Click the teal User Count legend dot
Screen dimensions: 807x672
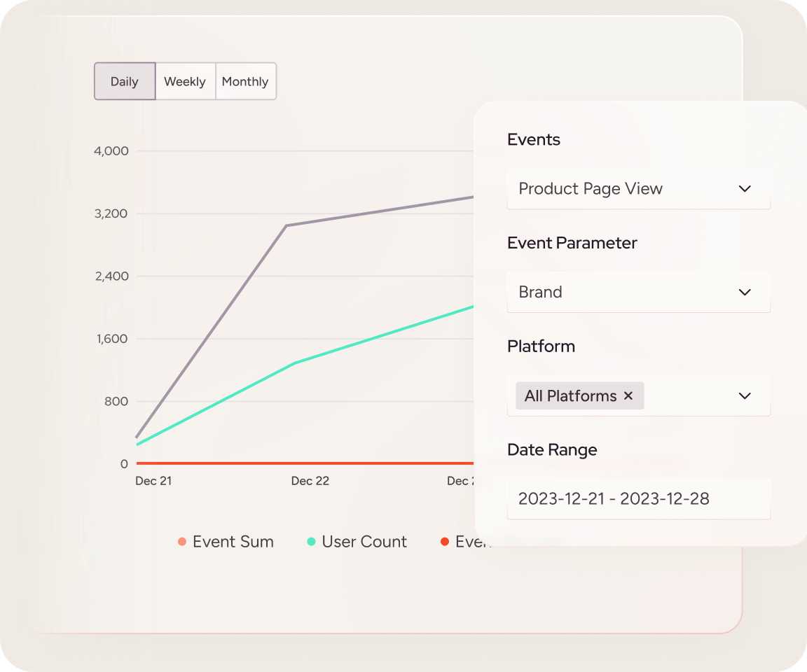coord(312,542)
